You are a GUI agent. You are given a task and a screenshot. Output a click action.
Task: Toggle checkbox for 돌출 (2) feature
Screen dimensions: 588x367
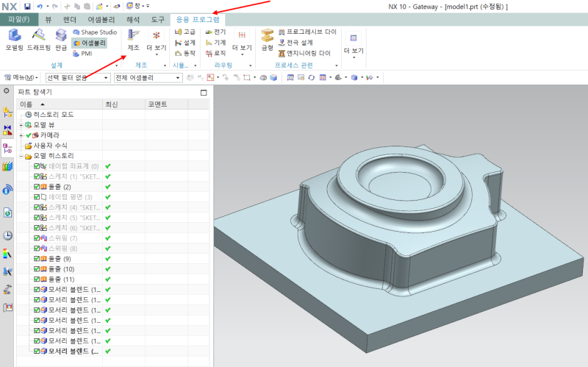pos(37,187)
